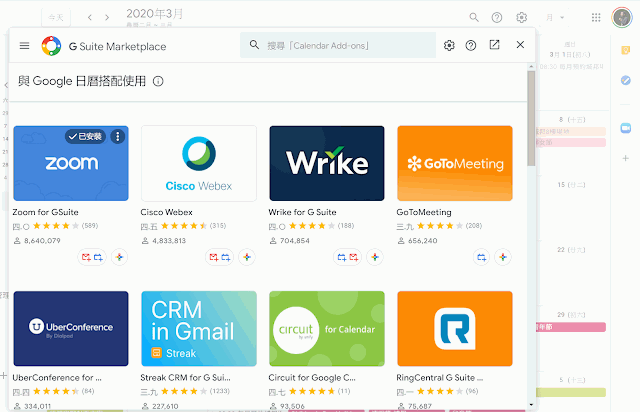Open the Google apps grid launcher

596,17
